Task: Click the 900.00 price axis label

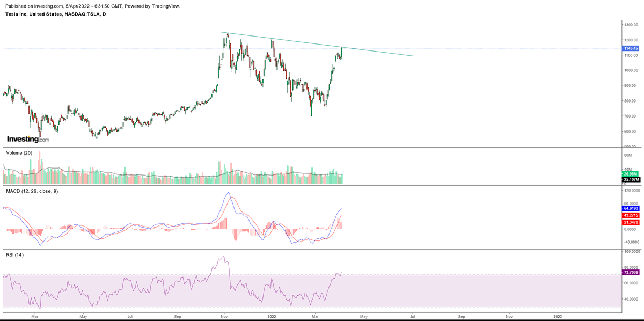Action: click(631, 86)
